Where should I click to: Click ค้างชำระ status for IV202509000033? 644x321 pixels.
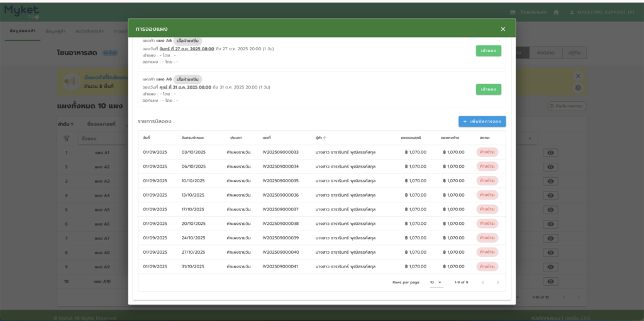point(487,152)
